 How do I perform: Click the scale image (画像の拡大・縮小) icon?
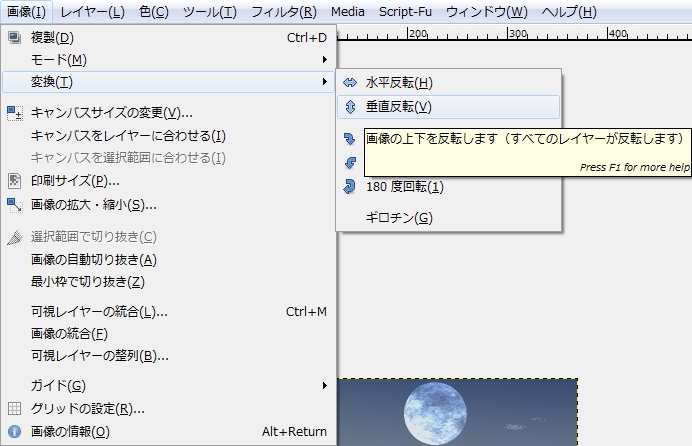[15, 205]
